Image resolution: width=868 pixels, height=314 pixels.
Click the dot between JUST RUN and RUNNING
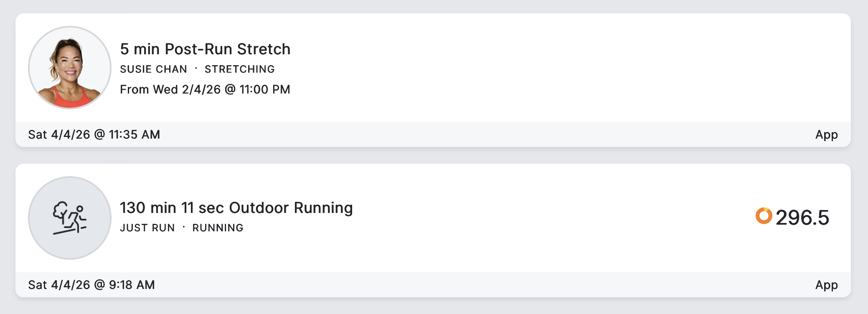tap(184, 227)
